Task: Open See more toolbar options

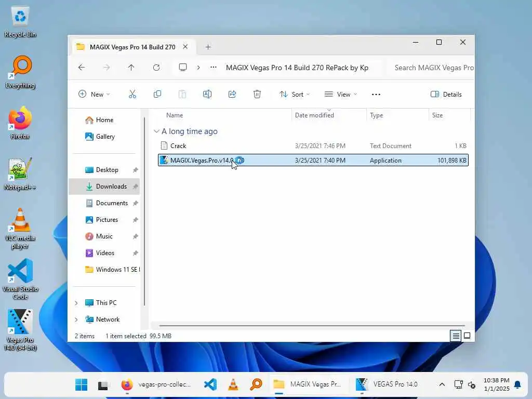Action: pyautogui.click(x=376, y=95)
